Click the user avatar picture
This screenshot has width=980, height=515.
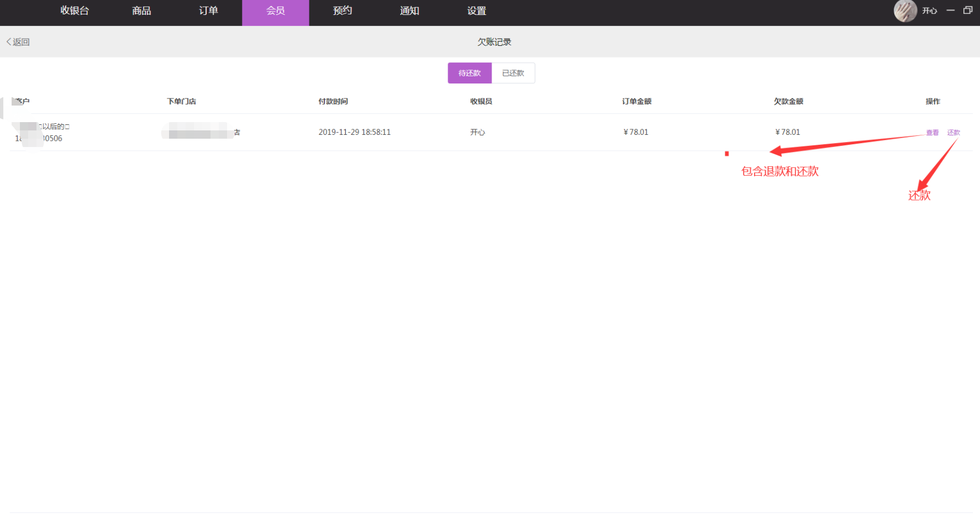point(905,10)
